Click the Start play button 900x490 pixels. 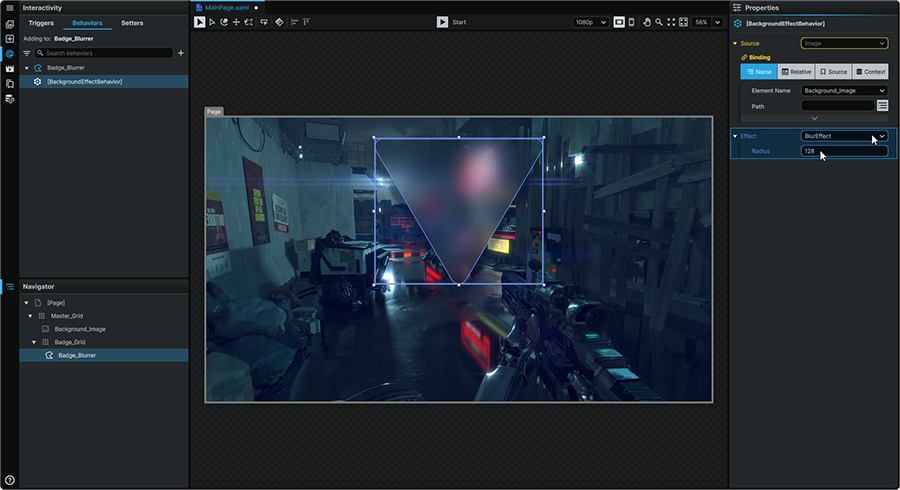click(x=442, y=22)
